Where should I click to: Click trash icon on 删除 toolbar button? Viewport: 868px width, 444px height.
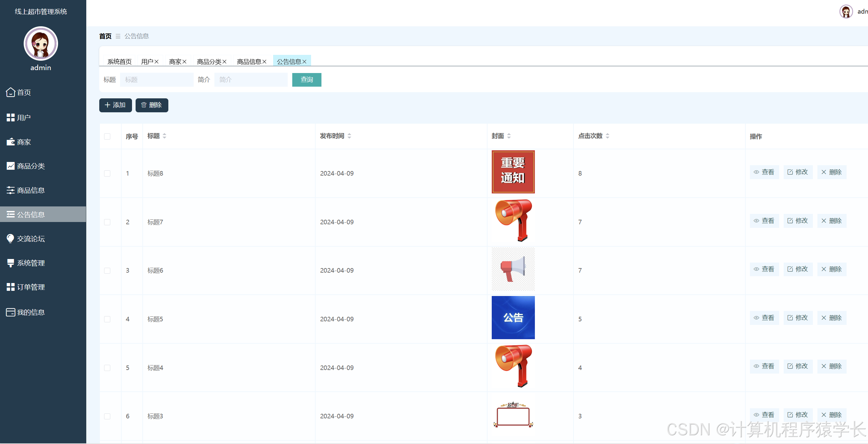pos(144,105)
